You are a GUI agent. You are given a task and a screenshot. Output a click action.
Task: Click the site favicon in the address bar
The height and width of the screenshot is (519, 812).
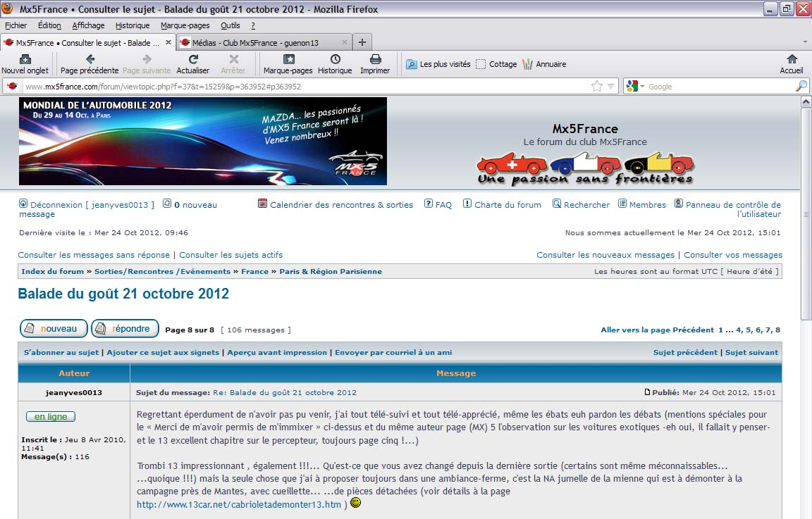13,87
